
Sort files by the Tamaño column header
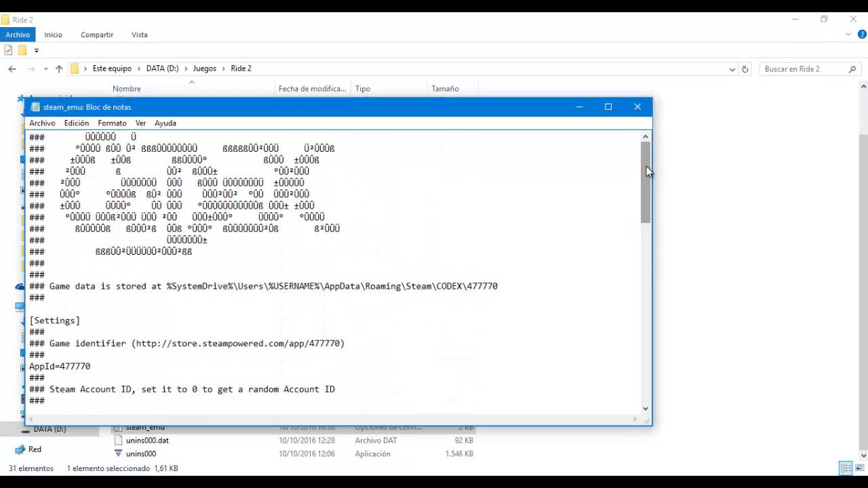click(x=445, y=89)
